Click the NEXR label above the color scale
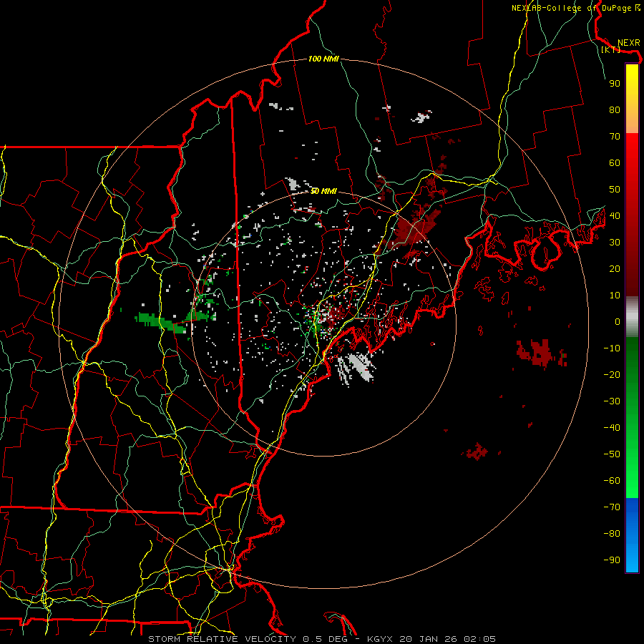The height and width of the screenshot is (644, 644). point(628,42)
